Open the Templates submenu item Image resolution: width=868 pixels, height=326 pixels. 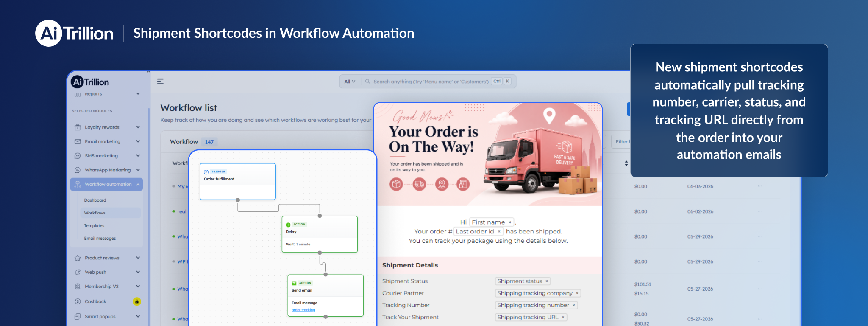tap(94, 225)
